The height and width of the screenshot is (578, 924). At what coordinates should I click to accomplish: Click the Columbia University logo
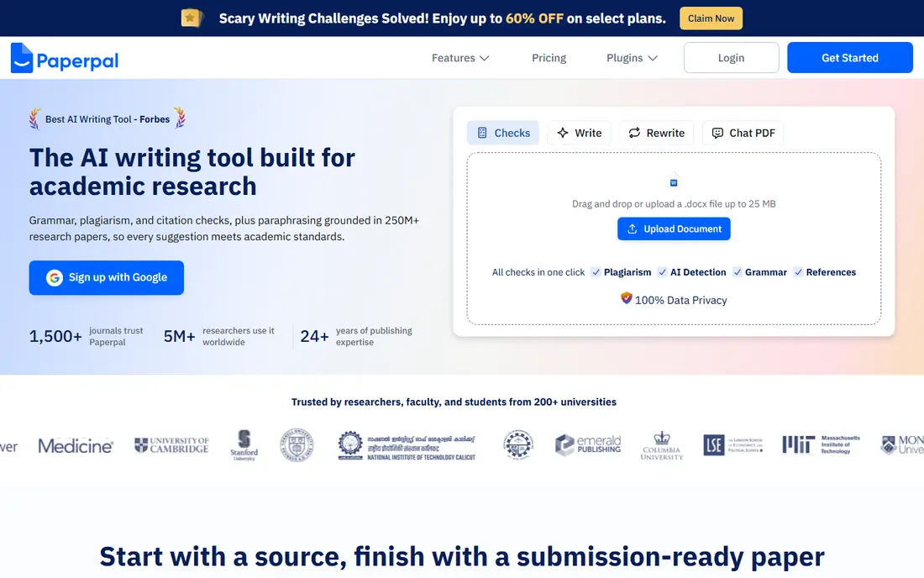[x=662, y=445]
